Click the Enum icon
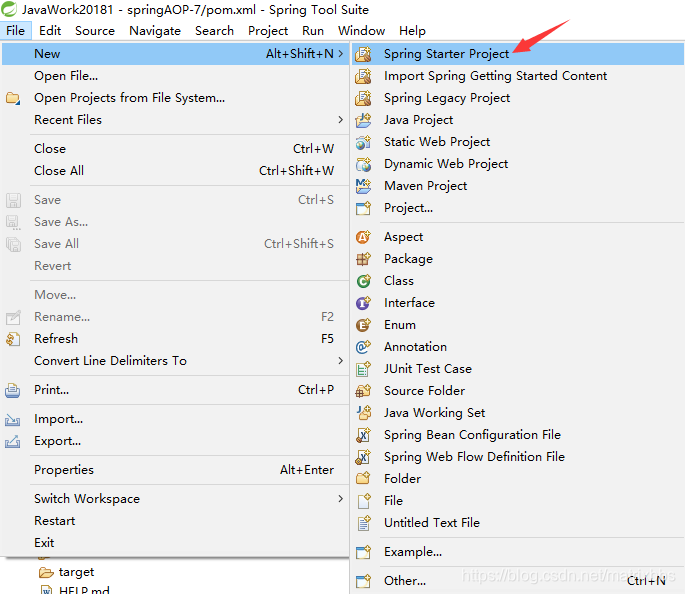The height and width of the screenshot is (594, 685). click(x=363, y=325)
